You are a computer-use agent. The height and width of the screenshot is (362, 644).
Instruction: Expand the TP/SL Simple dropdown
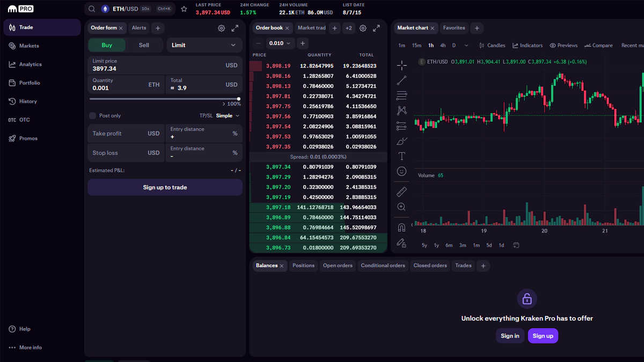[228, 116]
